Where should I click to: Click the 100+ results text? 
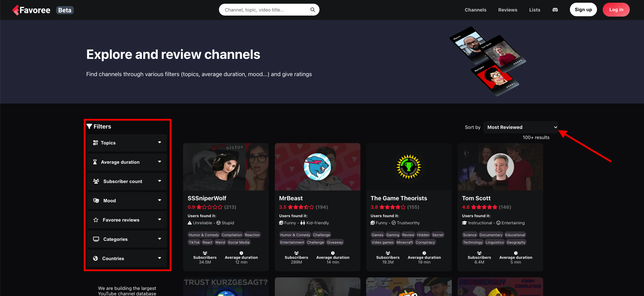[536, 137]
